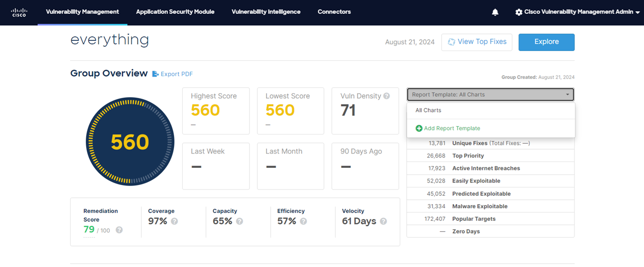Screen dimensions: 644x267
Task: Expand the Report Template: All Charts dropdown
Action: coord(491,94)
